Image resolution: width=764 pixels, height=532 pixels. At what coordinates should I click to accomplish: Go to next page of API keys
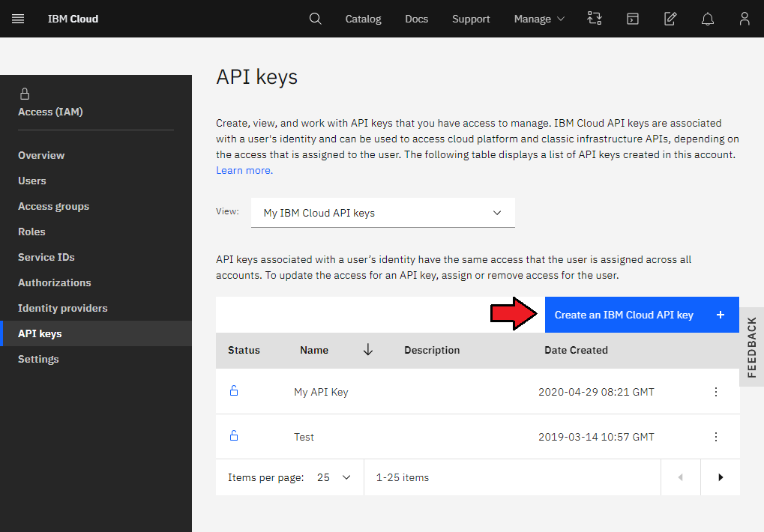[x=721, y=477]
